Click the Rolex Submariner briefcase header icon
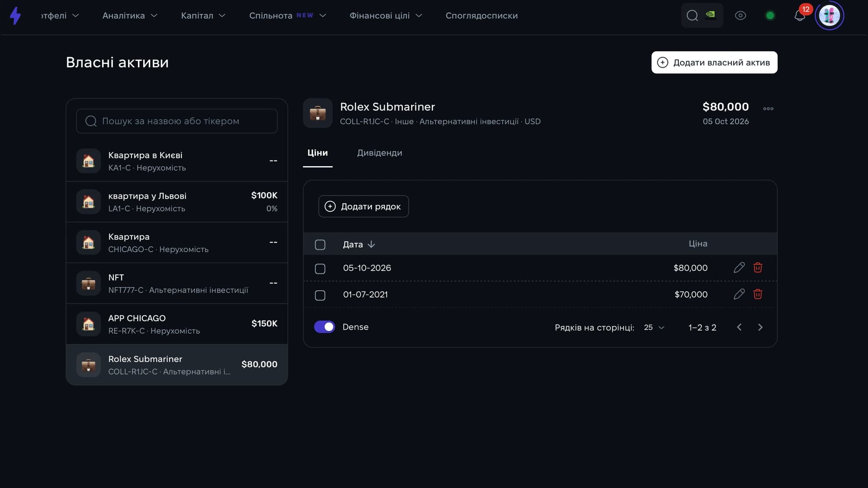The height and width of the screenshot is (488, 868). coord(318,113)
